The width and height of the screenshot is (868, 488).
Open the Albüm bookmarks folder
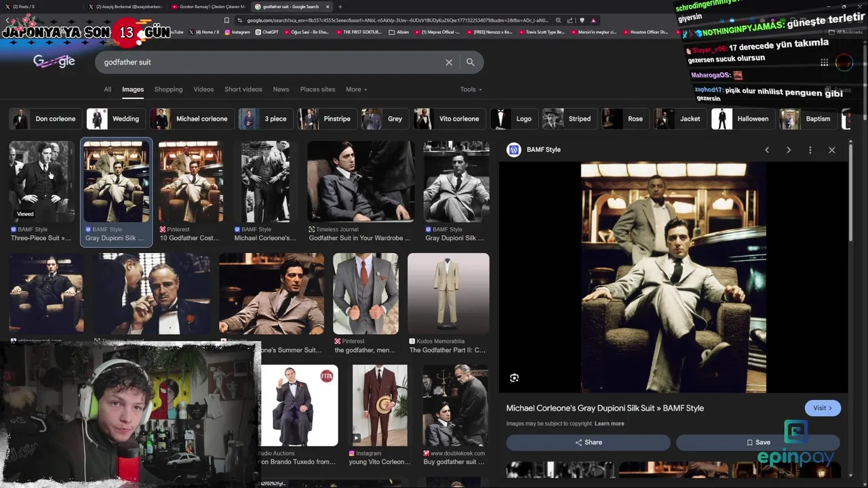tap(399, 32)
